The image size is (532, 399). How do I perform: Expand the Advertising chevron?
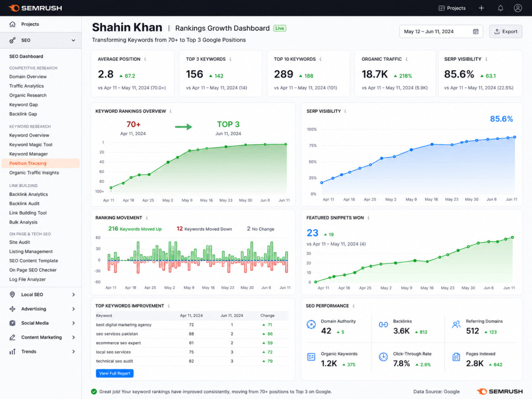pos(73,309)
